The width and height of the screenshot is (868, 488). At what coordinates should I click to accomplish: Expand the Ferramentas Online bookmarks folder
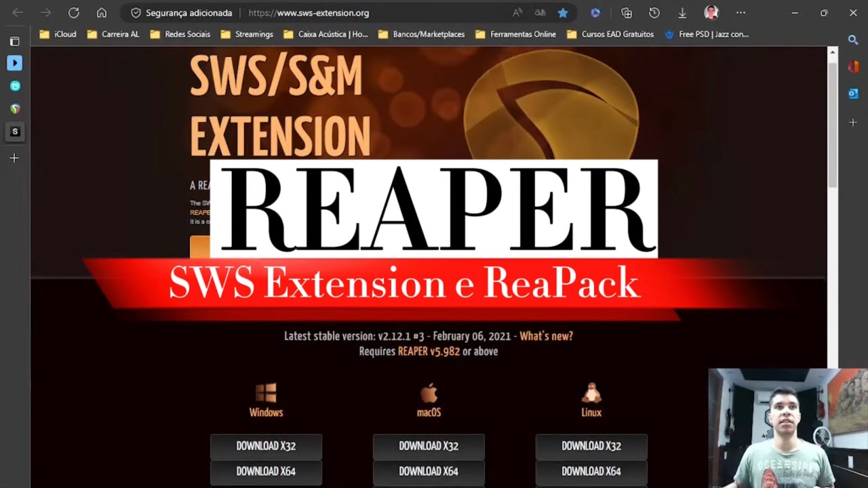pos(515,34)
